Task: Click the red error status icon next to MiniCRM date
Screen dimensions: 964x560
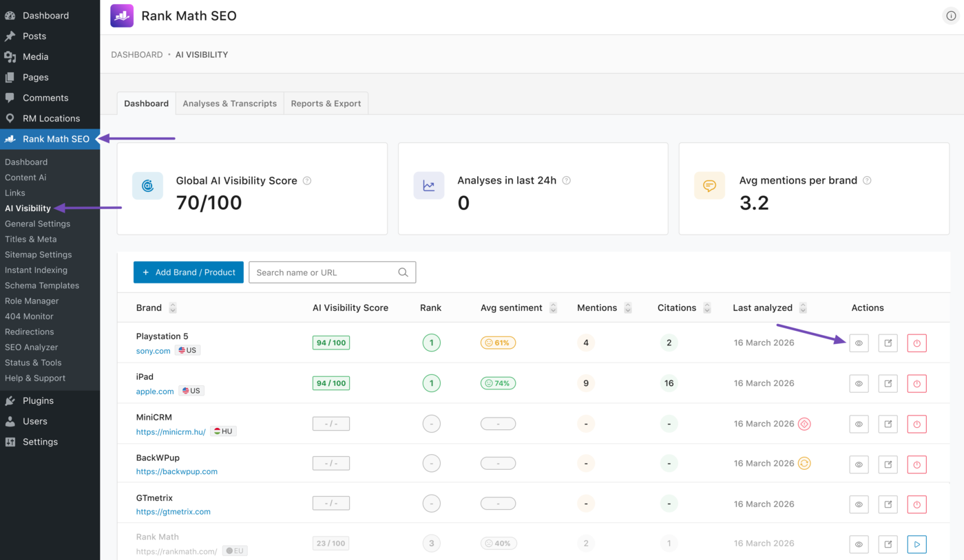Action: pyautogui.click(x=804, y=424)
